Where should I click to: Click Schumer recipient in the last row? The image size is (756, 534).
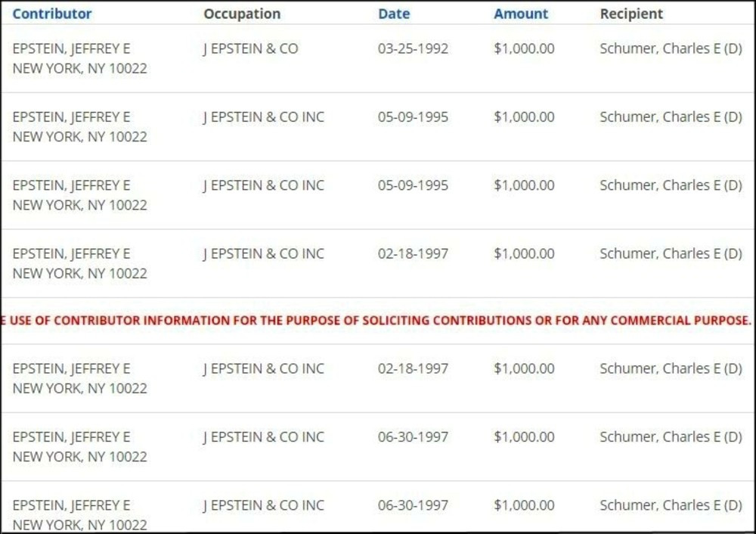(x=671, y=505)
